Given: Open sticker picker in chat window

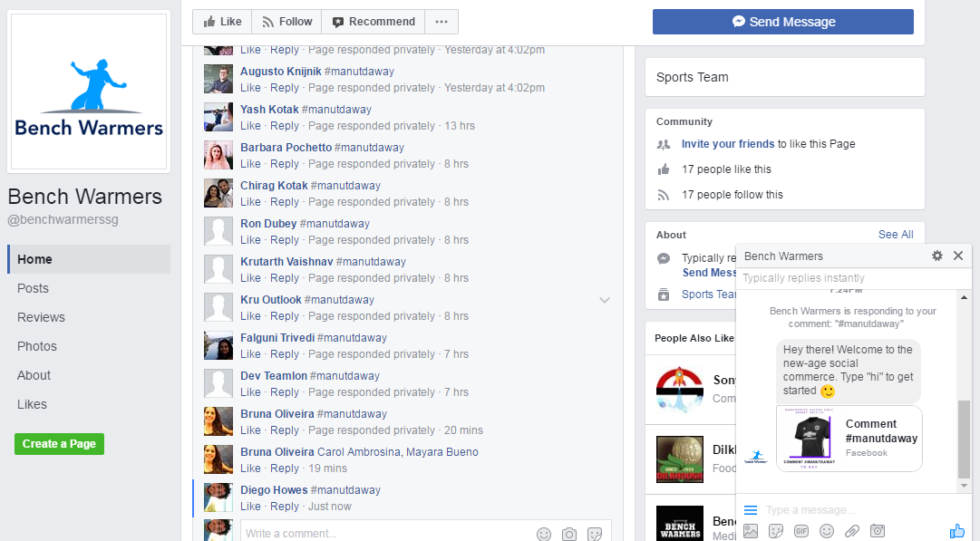Looking at the screenshot, I should coord(776,531).
